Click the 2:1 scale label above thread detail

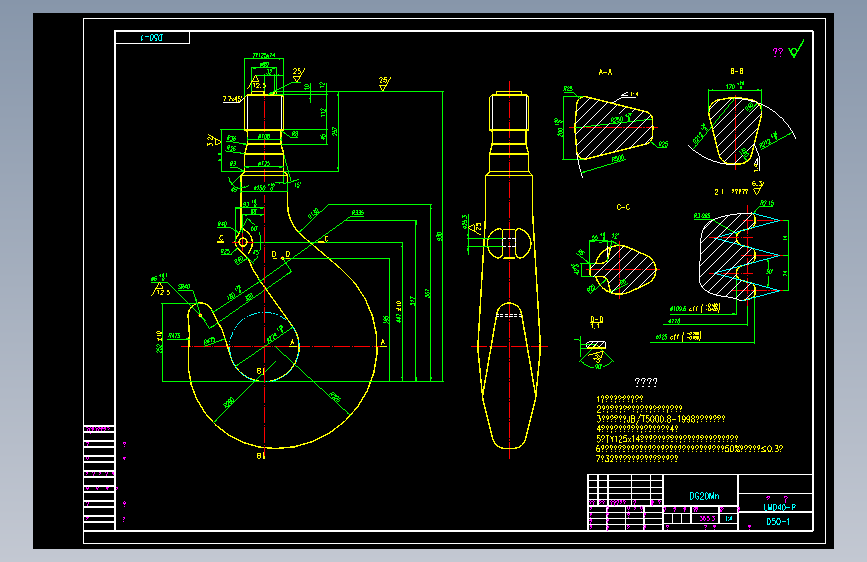pos(719,192)
